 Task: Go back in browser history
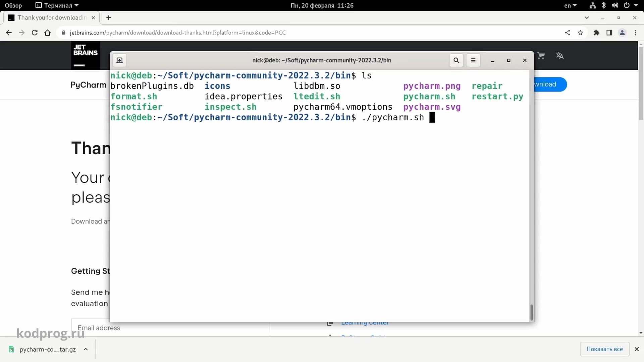9,33
